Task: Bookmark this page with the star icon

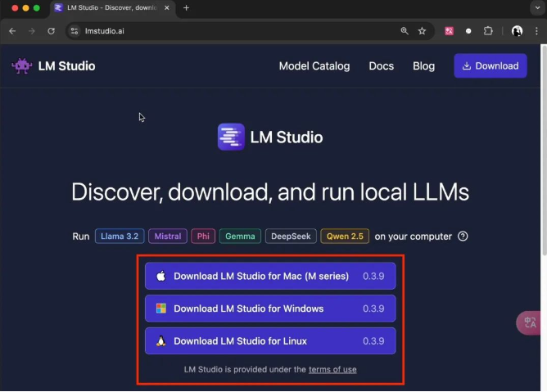Action: pos(422,31)
